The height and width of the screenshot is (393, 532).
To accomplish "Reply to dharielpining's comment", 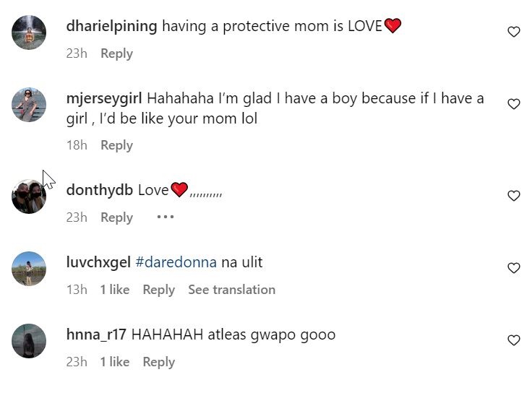I will [116, 53].
